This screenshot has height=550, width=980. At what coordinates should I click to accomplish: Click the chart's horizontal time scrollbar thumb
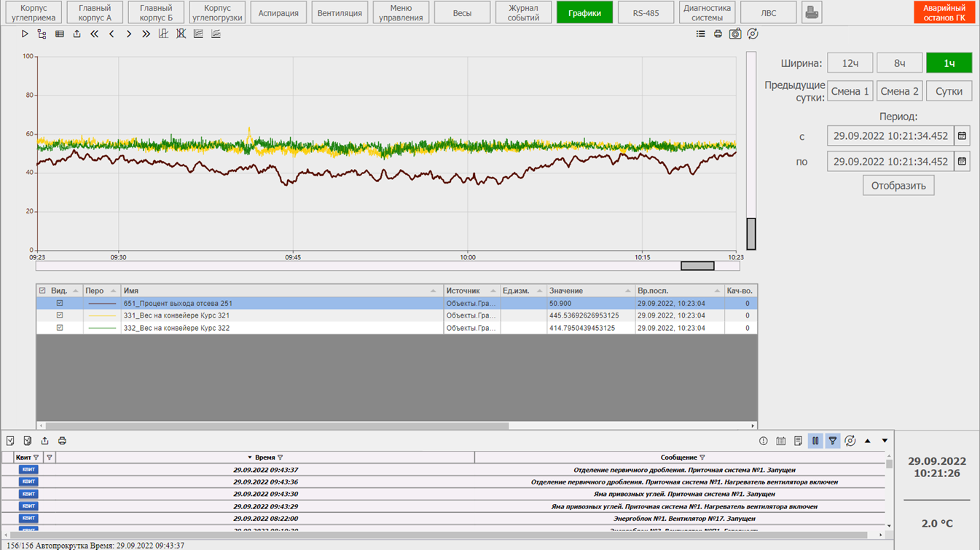coord(697,266)
